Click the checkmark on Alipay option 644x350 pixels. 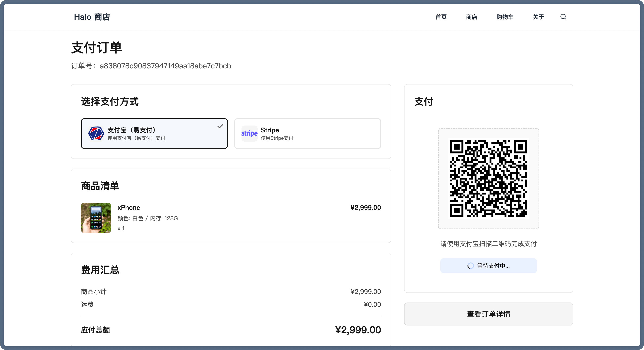(220, 126)
